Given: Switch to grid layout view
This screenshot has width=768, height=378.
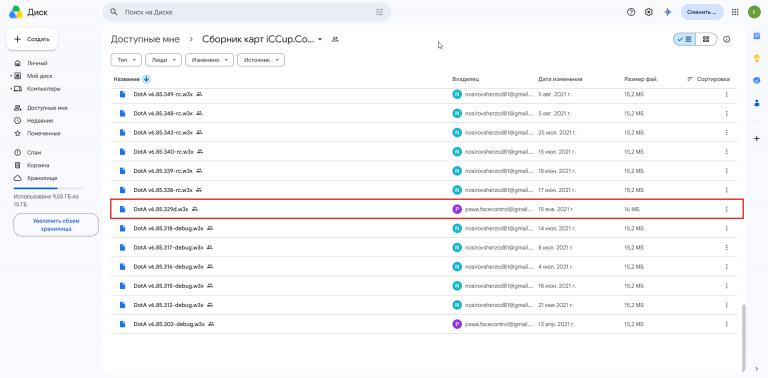Looking at the screenshot, I should point(706,39).
